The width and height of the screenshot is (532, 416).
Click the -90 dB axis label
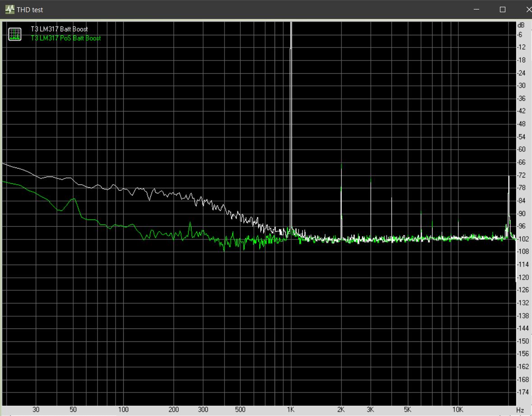pos(522,214)
